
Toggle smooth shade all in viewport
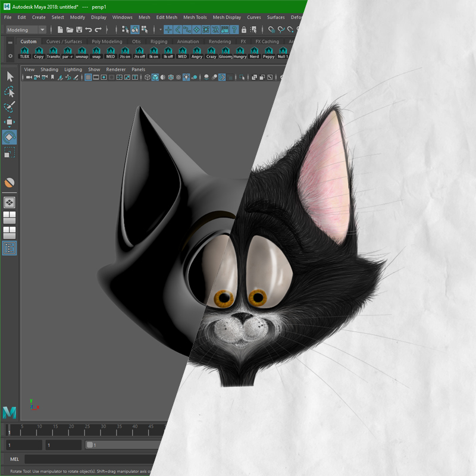(155, 77)
